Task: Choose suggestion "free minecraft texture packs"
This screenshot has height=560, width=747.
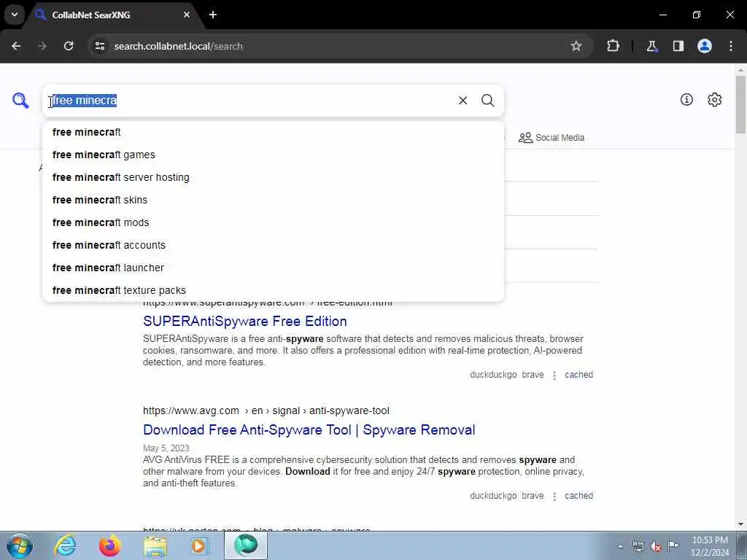Action: [273, 290]
